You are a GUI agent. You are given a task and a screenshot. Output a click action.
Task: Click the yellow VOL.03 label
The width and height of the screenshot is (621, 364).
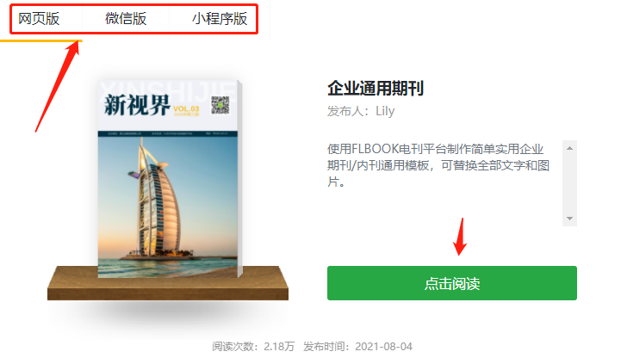[186, 108]
